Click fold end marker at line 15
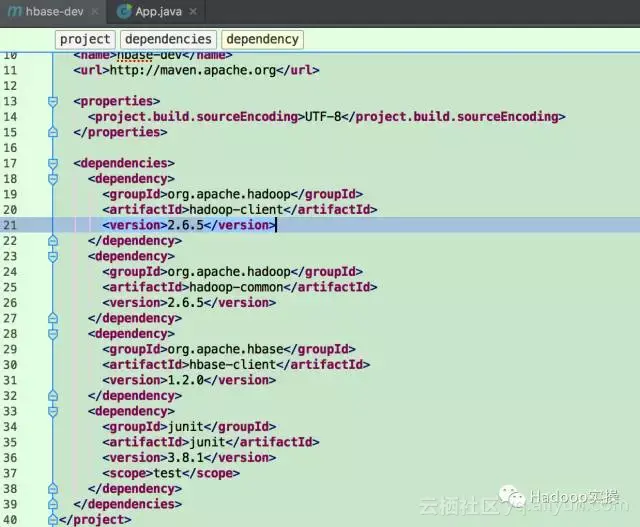Image resolution: width=640 pixels, height=527 pixels. [53, 132]
